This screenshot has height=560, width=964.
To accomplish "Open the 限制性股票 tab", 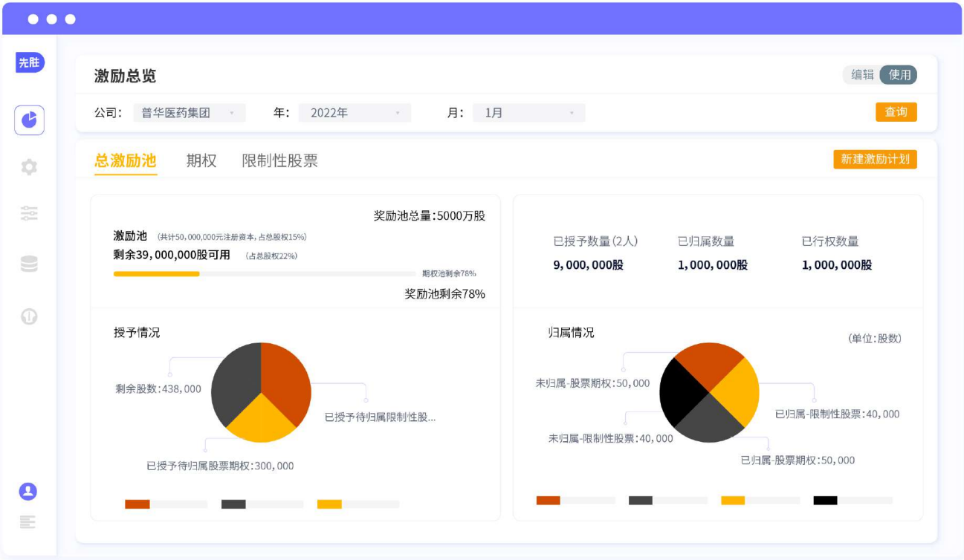I will click(x=279, y=160).
